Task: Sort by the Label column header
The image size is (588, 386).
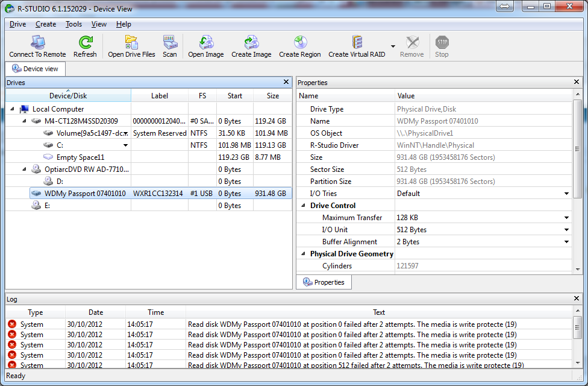Action: pos(160,96)
